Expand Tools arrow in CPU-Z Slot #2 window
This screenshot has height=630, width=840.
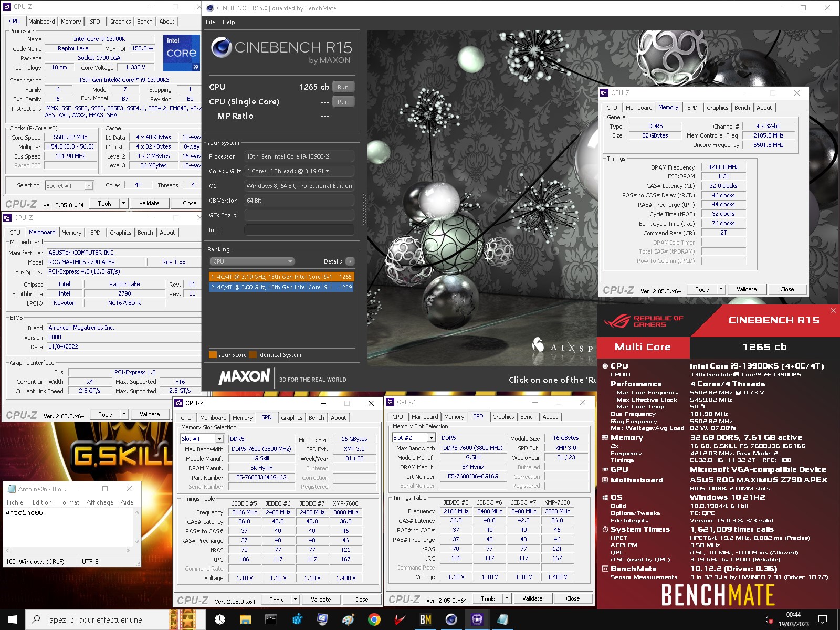[x=507, y=598]
